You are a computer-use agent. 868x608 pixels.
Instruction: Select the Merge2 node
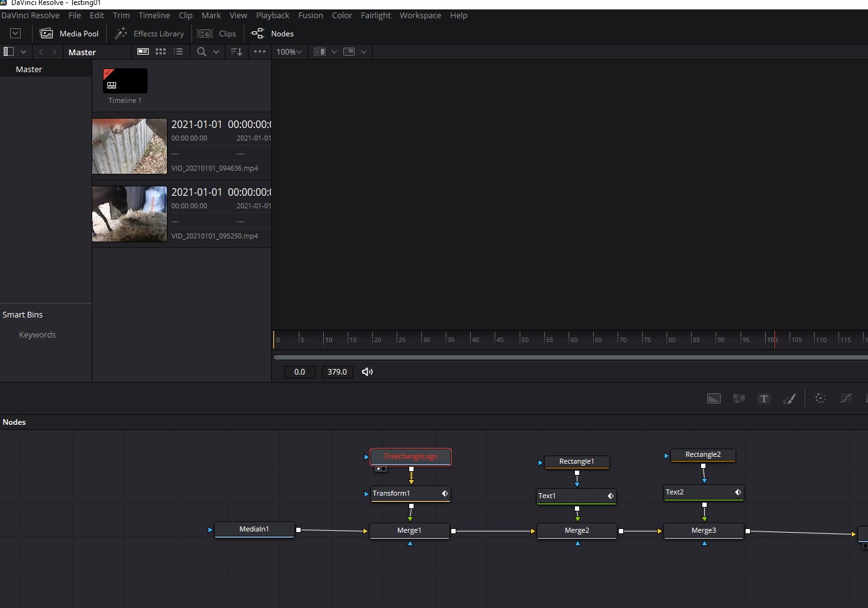pos(577,531)
